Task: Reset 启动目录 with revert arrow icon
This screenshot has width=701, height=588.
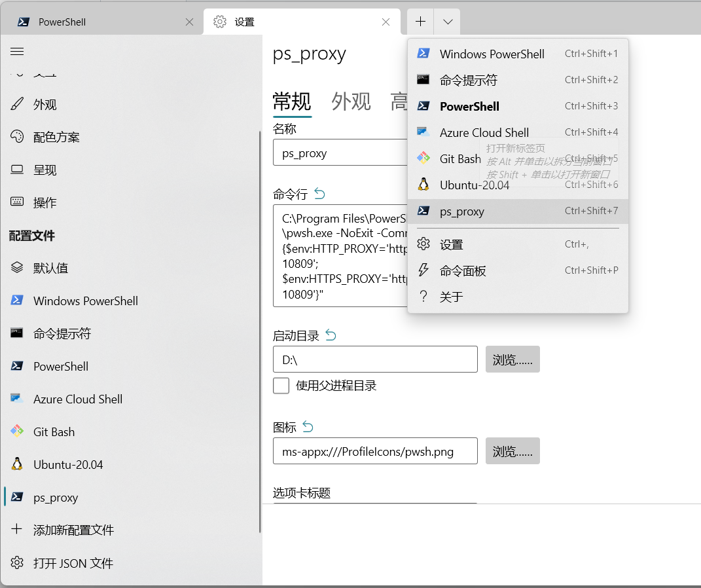Action: 331,335
